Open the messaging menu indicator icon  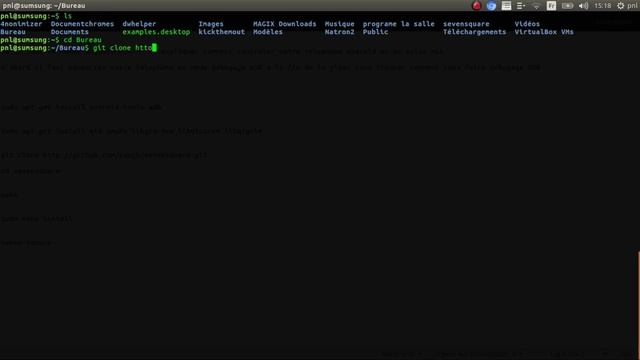521,6
